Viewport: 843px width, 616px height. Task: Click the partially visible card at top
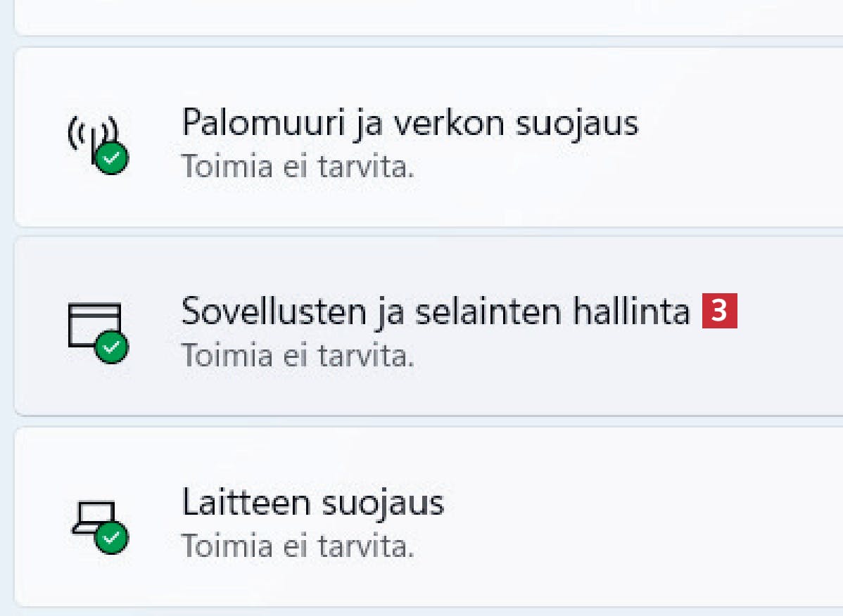click(x=422, y=15)
